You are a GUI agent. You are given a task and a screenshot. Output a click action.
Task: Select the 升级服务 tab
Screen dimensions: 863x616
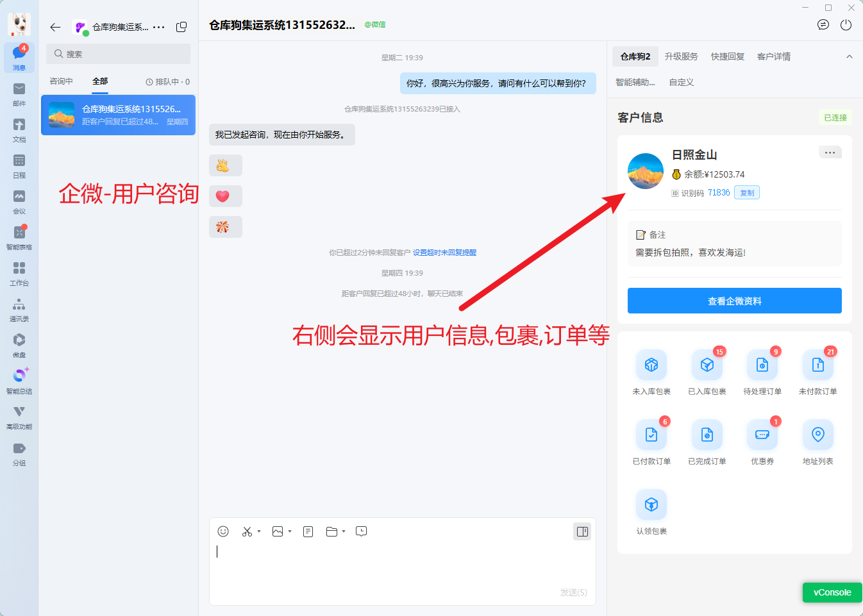(x=681, y=56)
